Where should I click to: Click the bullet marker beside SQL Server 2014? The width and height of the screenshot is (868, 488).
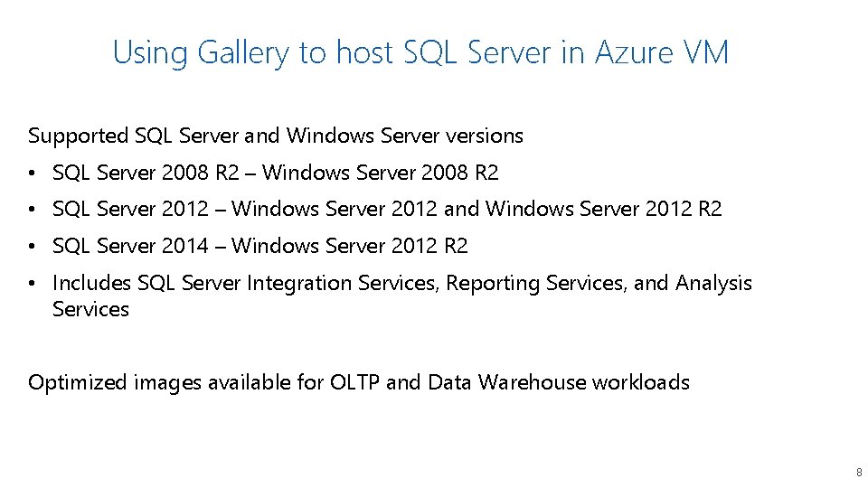point(33,246)
